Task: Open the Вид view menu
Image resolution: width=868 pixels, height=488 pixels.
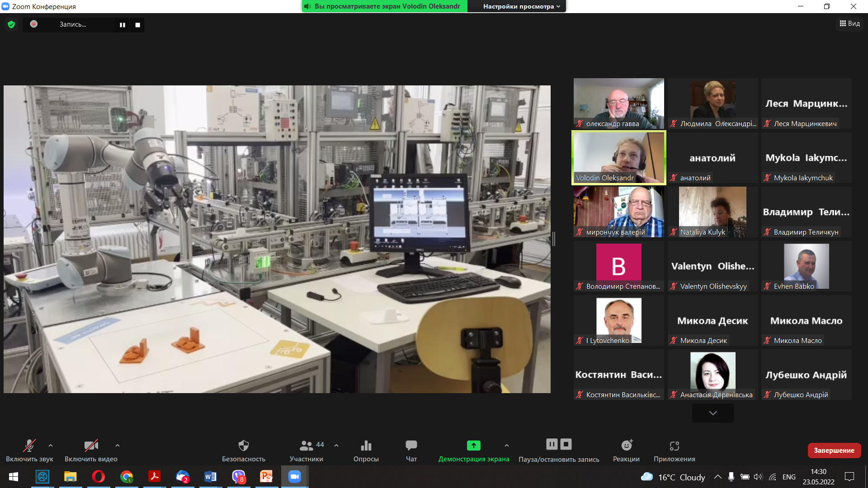Action: (x=850, y=23)
